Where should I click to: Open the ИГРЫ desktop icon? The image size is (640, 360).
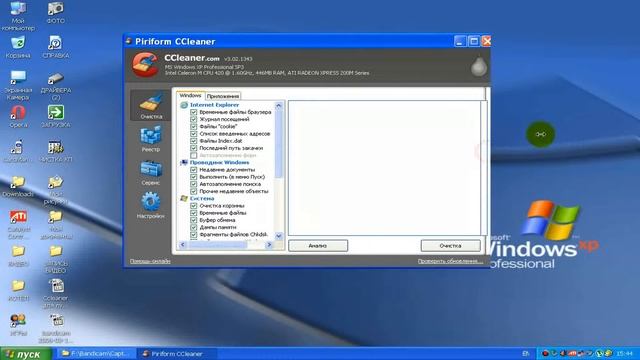coord(18,325)
